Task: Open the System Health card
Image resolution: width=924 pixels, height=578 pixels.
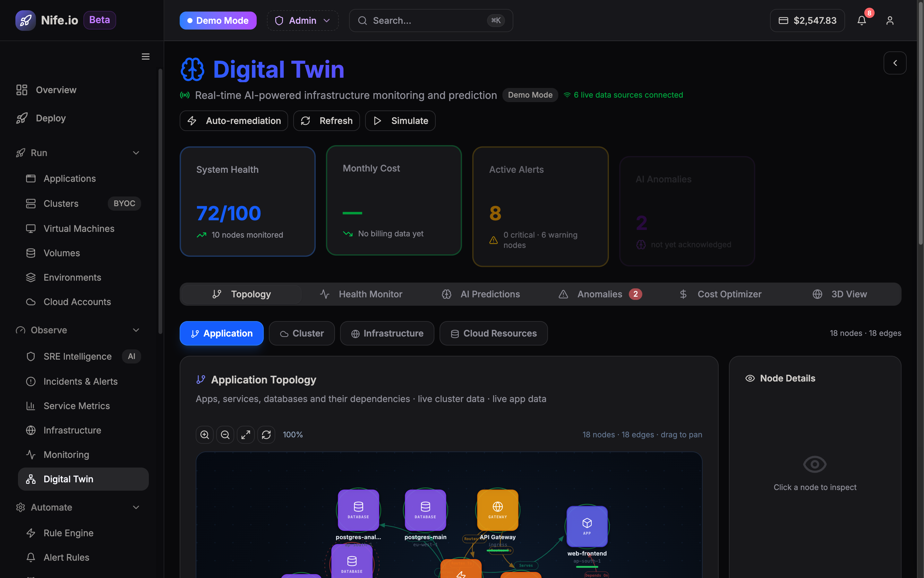Action: coord(247,201)
